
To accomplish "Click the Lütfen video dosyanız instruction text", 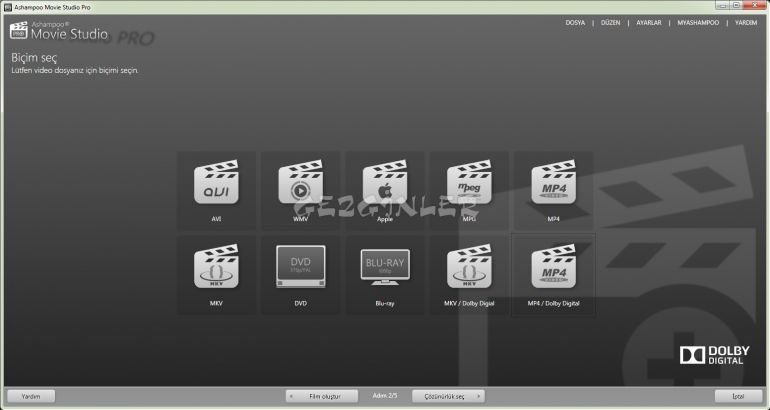I will click(x=75, y=70).
